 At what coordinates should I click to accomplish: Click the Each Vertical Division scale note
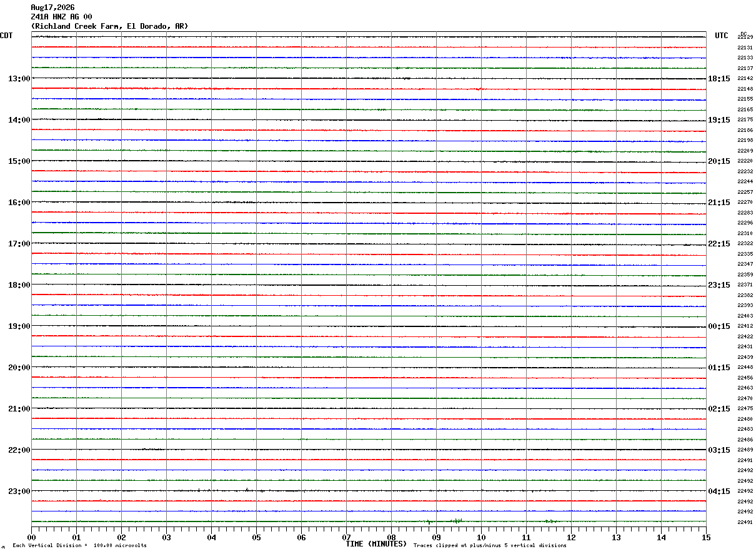79,545
